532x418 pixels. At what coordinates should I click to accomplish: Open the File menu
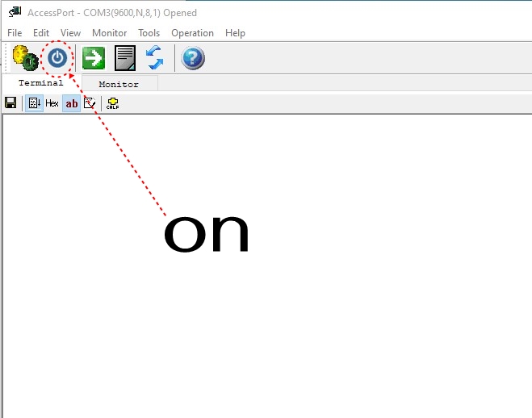coord(15,33)
